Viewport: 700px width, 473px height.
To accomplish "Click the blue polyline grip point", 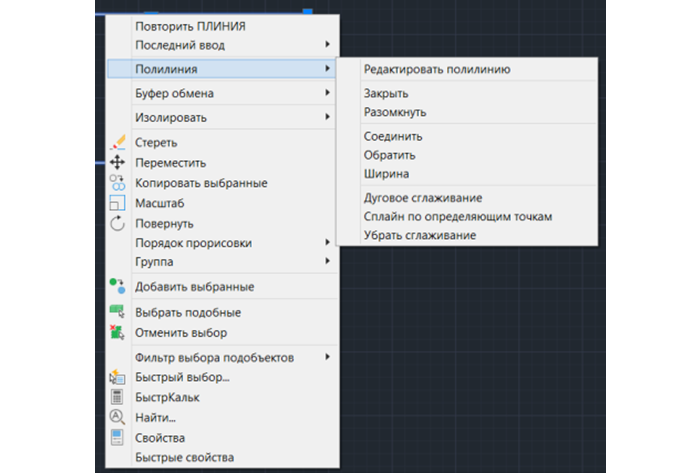I will (x=308, y=12).
